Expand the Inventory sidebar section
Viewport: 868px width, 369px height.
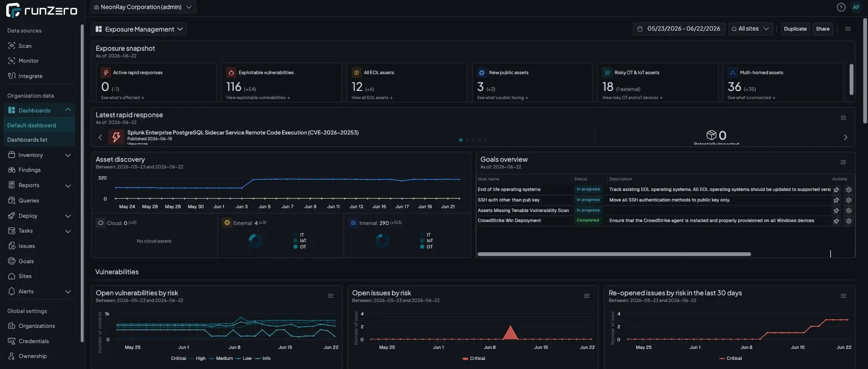point(68,155)
